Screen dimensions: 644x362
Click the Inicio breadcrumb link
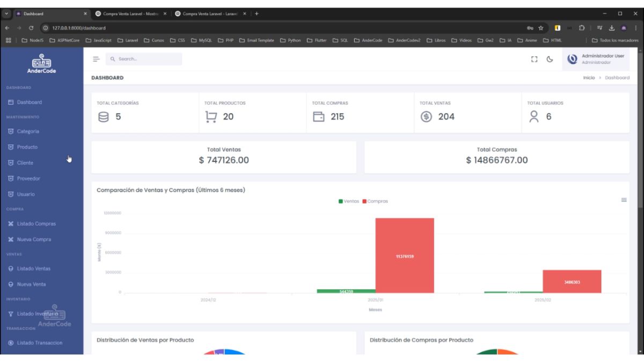[589, 78]
